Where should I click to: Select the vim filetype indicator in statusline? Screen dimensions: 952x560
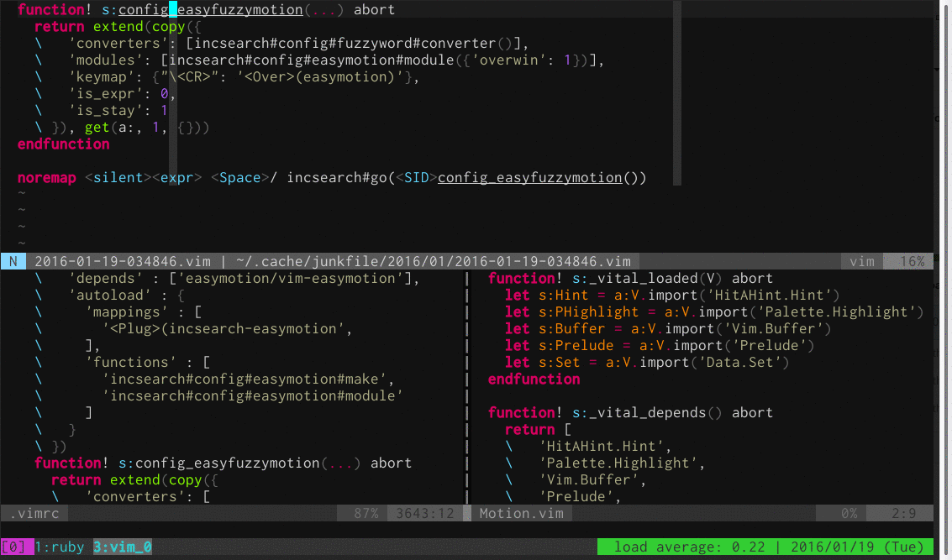[860, 261]
